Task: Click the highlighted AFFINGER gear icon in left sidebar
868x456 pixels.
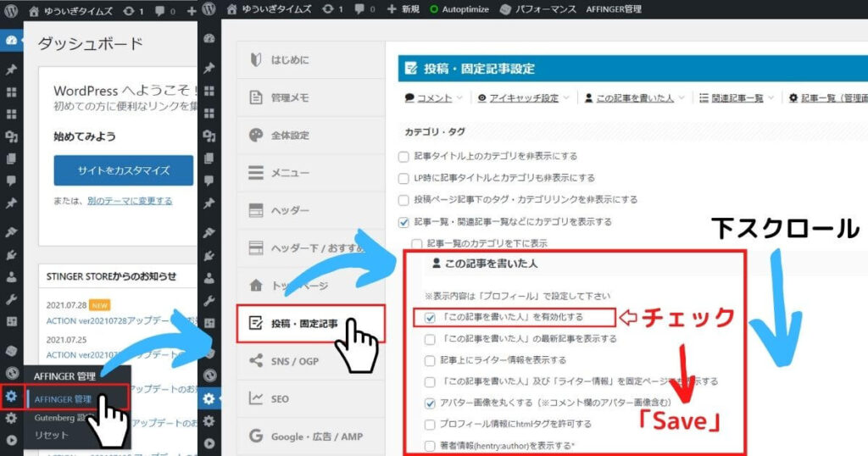Action: (x=11, y=396)
